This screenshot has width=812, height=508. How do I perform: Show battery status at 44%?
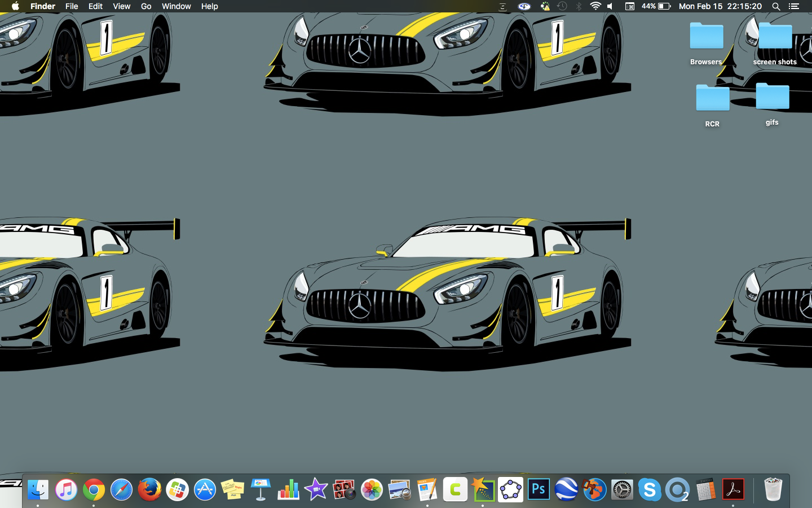point(656,6)
